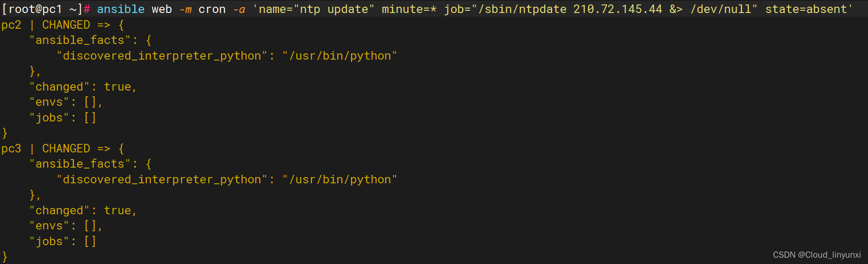This screenshot has height=264, width=868.
Task: Click pc2's "changed": true line
Action: coord(83,87)
